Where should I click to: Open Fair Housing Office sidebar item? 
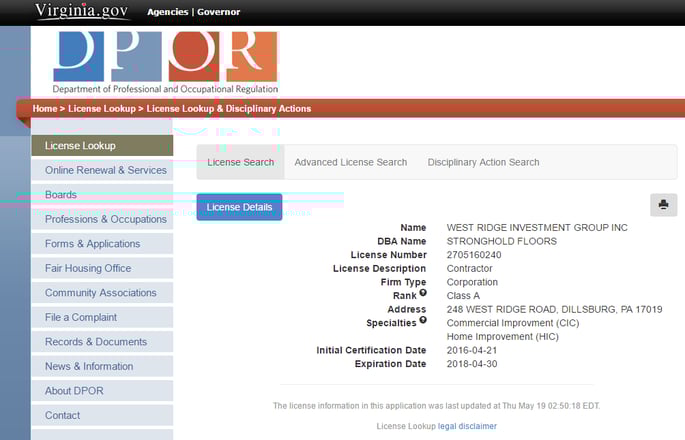[x=102, y=268]
